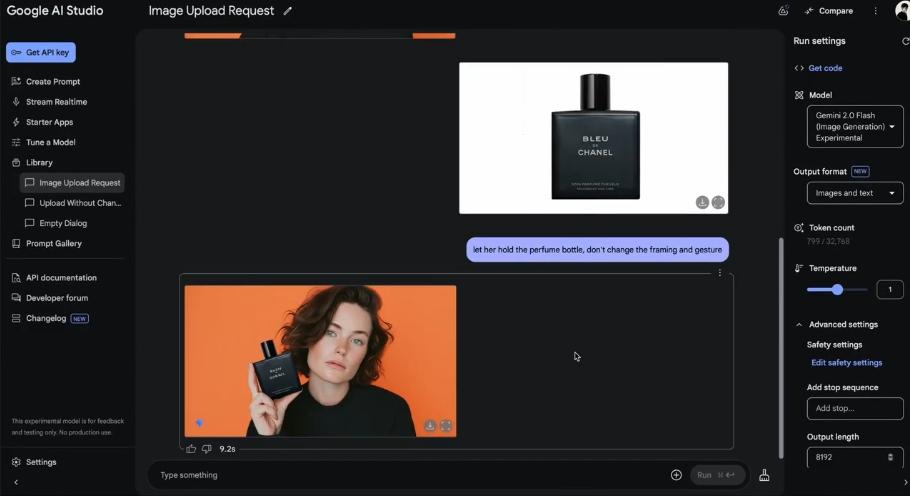Click the thumbs down icon

tap(207, 449)
